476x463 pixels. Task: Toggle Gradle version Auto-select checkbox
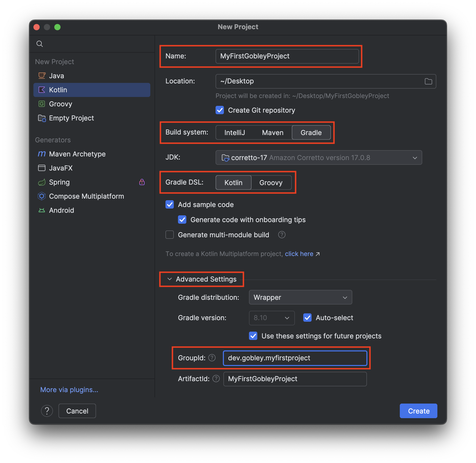307,318
